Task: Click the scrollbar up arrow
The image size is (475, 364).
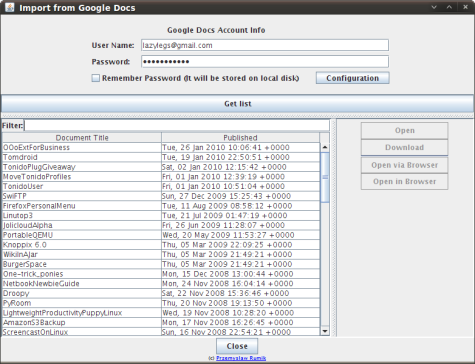Action: [325, 147]
